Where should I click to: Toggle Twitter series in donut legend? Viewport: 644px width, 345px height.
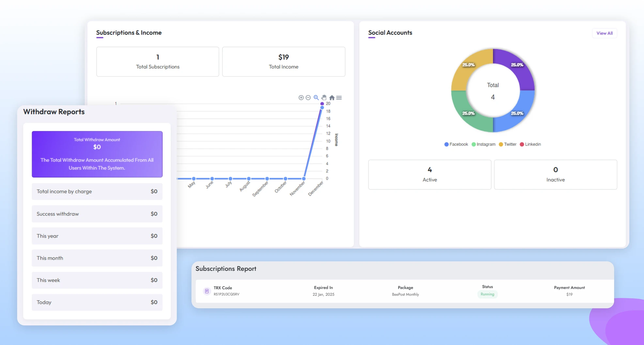[x=508, y=144]
